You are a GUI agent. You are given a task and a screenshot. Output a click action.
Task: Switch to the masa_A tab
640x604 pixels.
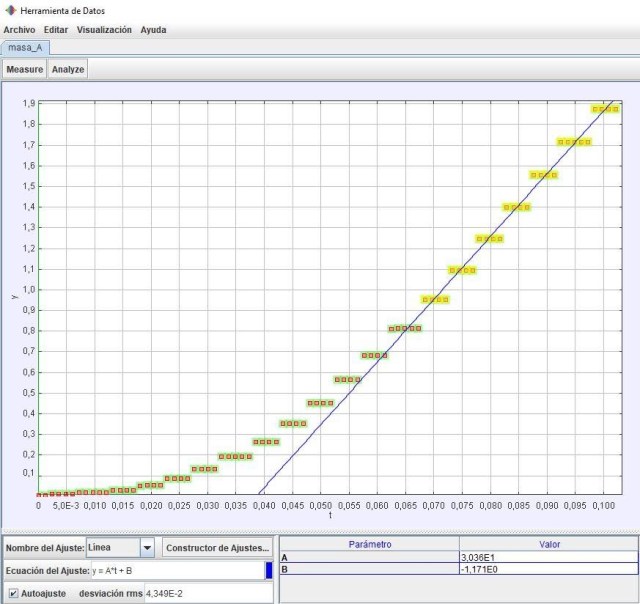(x=26, y=47)
